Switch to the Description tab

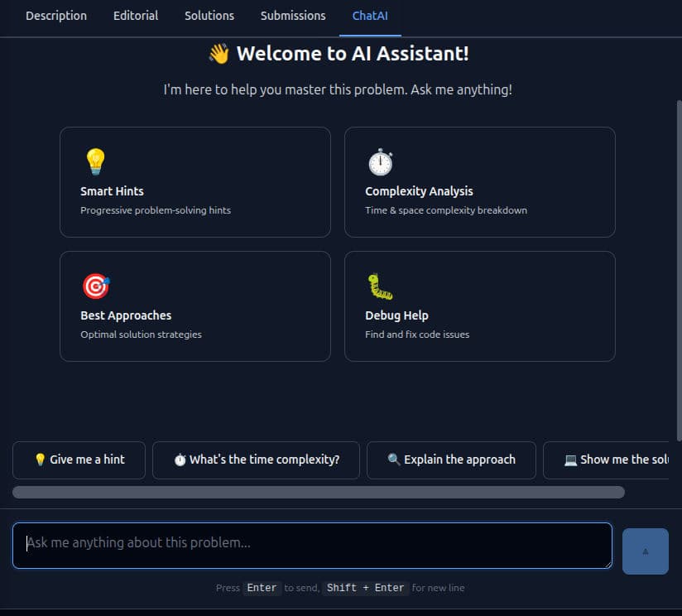(x=55, y=16)
